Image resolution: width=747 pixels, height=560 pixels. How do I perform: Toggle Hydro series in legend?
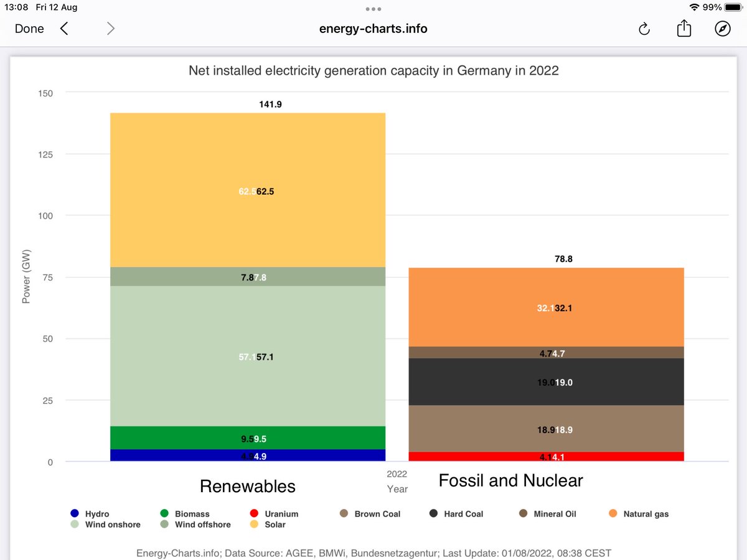90,514
